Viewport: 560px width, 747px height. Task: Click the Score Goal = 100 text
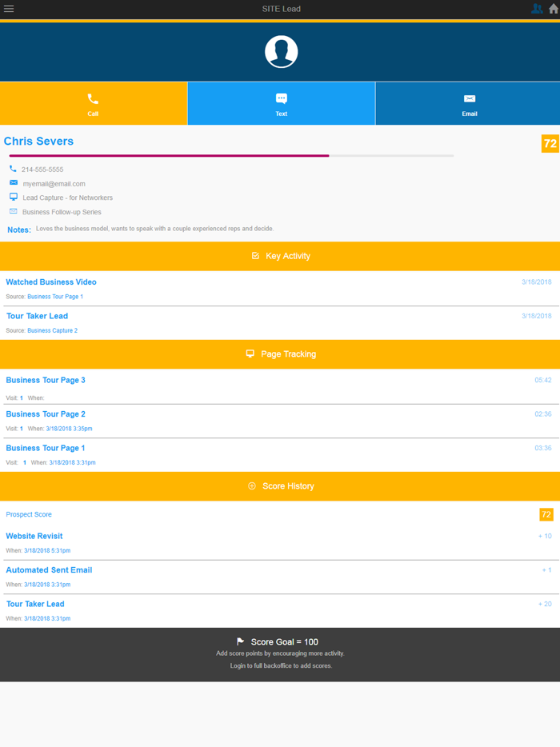[x=285, y=642]
